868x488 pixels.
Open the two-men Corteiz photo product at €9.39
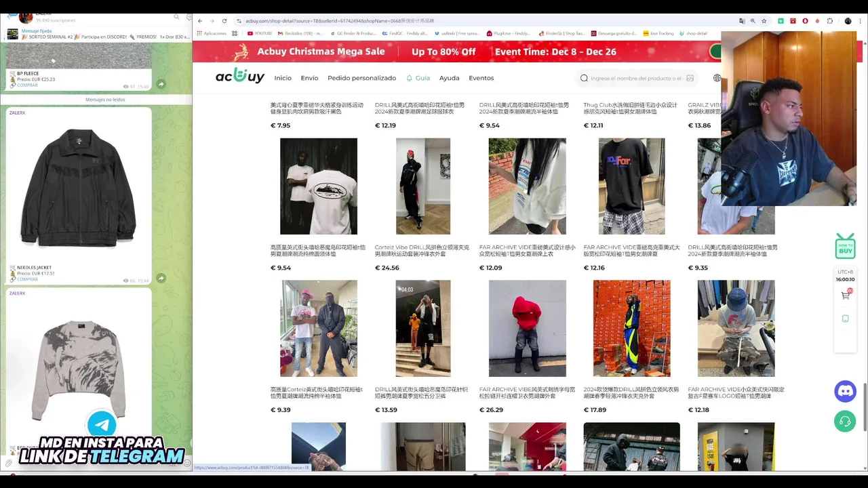(x=318, y=329)
